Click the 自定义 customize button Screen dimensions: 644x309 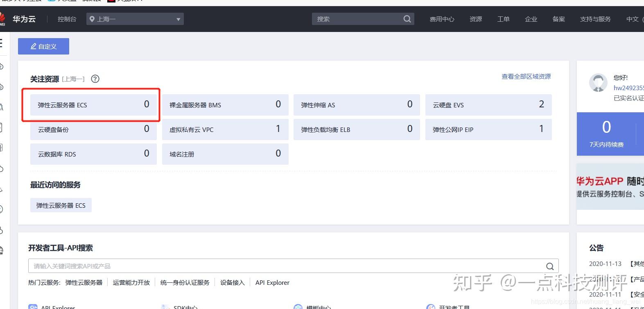coord(43,46)
